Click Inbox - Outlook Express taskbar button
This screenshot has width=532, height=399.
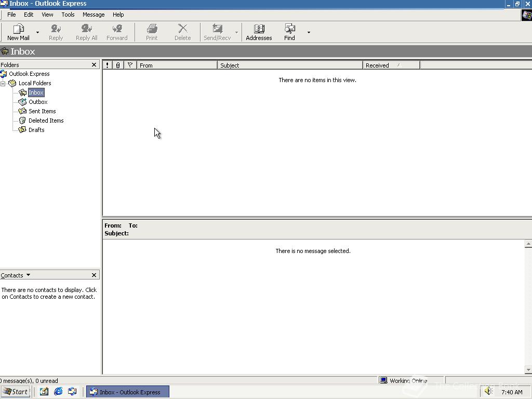[x=128, y=392]
